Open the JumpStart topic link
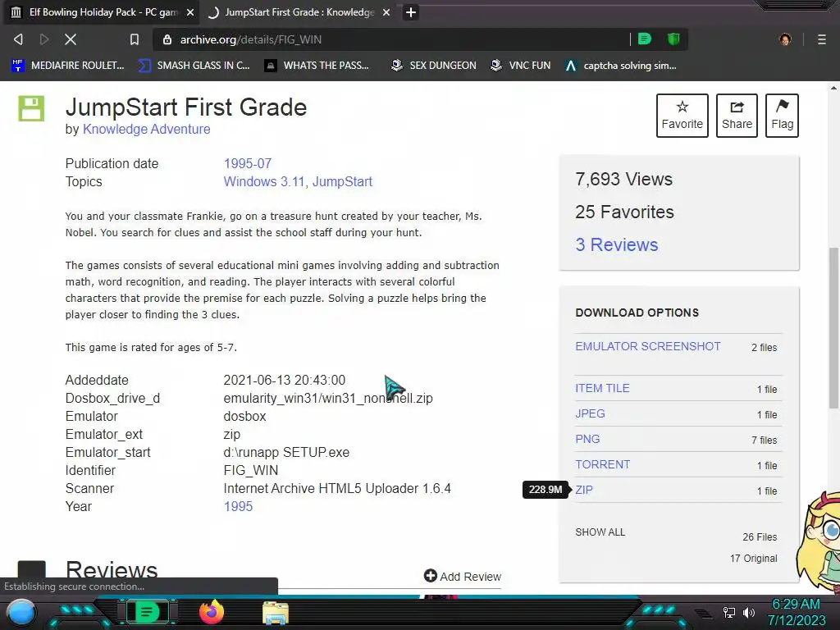The image size is (840, 630). coord(342,181)
